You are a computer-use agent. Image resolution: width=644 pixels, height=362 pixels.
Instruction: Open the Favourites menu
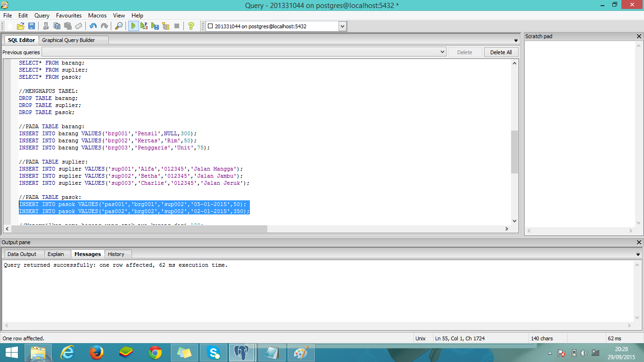point(69,16)
